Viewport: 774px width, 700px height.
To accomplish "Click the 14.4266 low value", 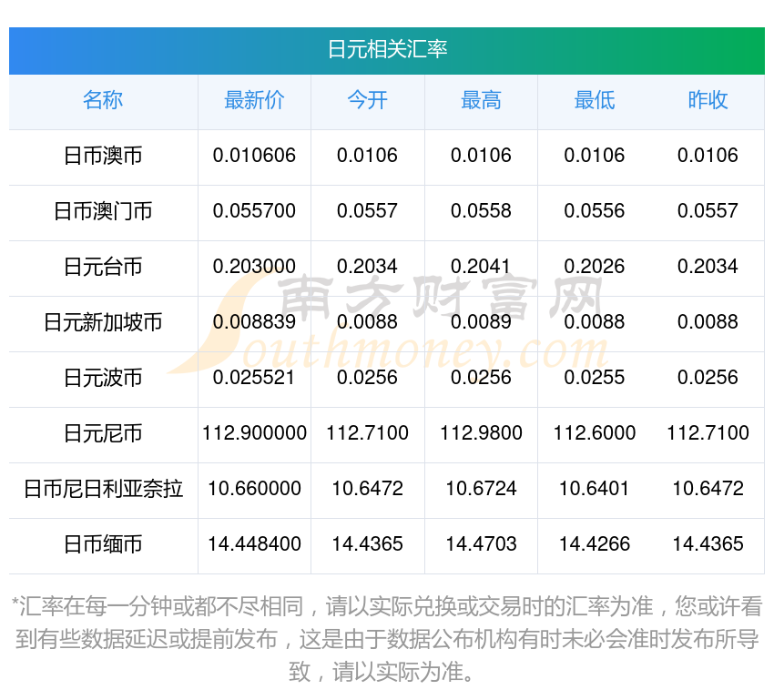I will 595,544.
